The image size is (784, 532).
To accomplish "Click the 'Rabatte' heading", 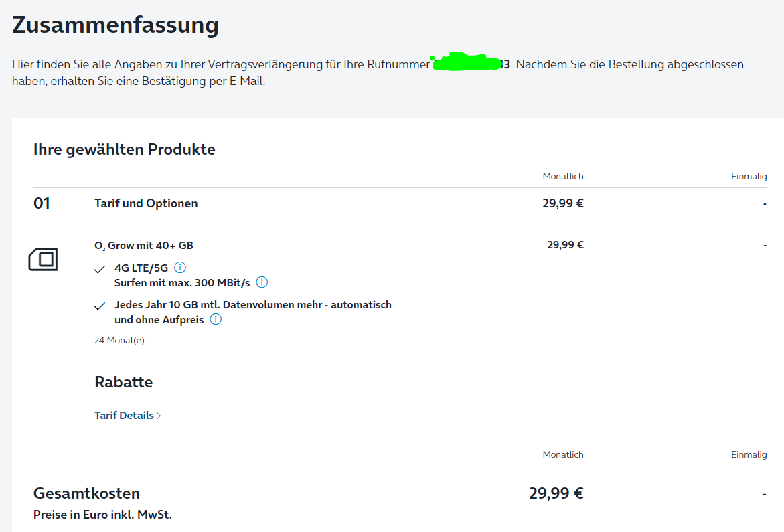I will [124, 382].
